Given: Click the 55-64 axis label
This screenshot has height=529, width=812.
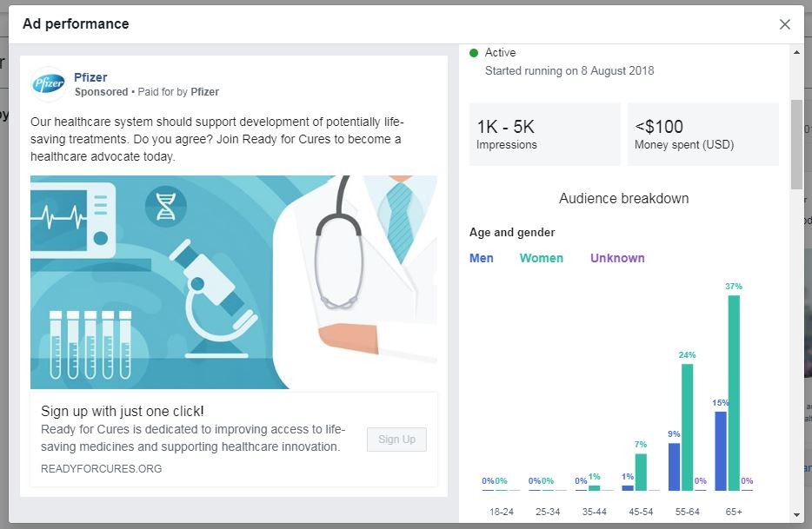Looking at the screenshot, I should [x=687, y=512].
